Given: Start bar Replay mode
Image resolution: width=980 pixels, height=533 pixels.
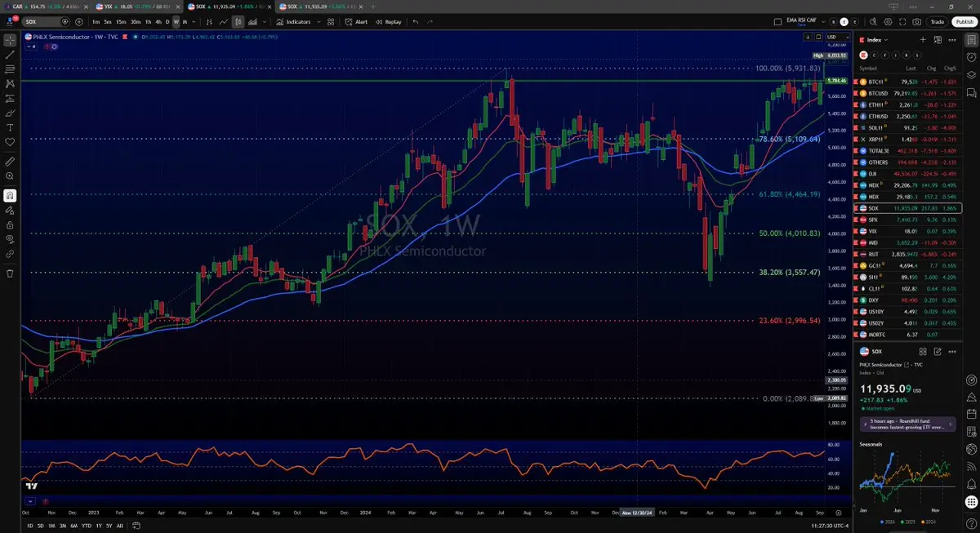Looking at the screenshot, I should click(389, 21).
